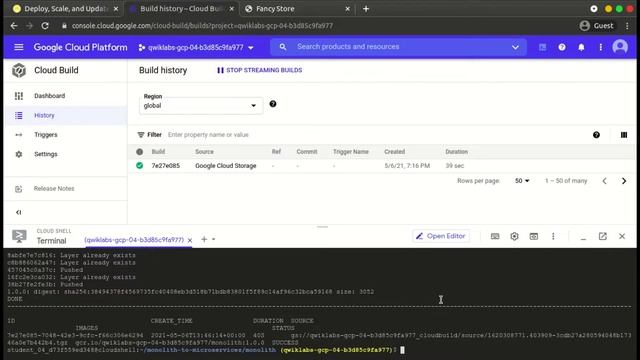Switch to Deploy, Scale, and Update browser tab
This screenshot has width=640, height=360.
pyautogui.click(x=65, y=9)
